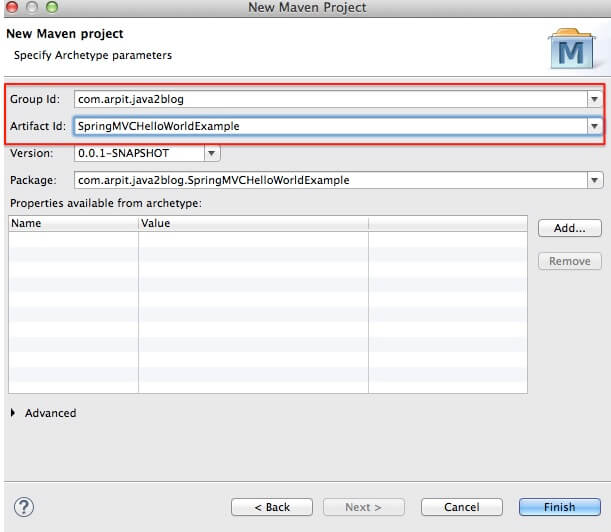Click the 'Advanced' label text
The image size is (611, 532).
coord(51,413)
